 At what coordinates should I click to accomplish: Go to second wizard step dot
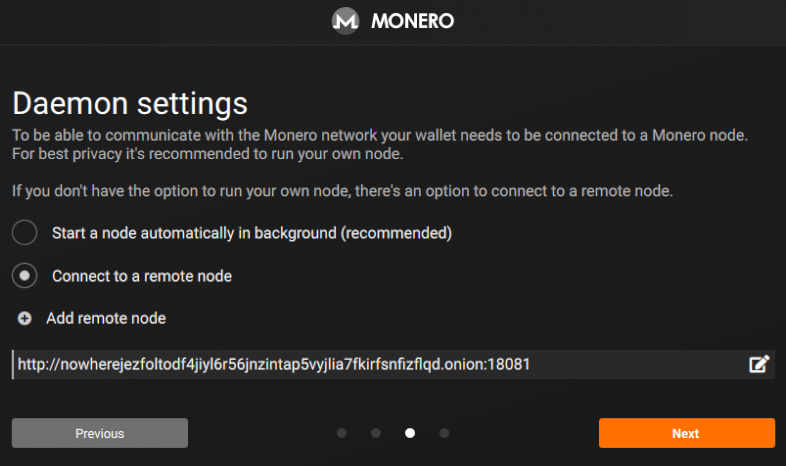(376, 433)
